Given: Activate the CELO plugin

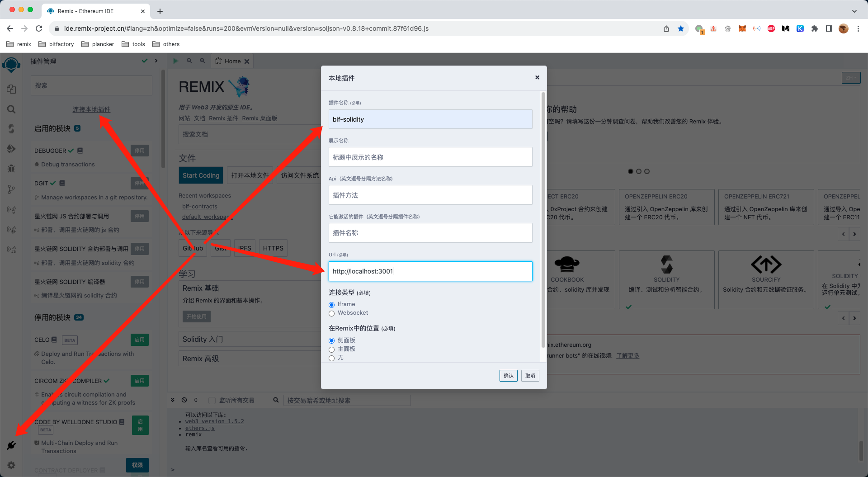Looking at the screenshot, I should 140,340.
